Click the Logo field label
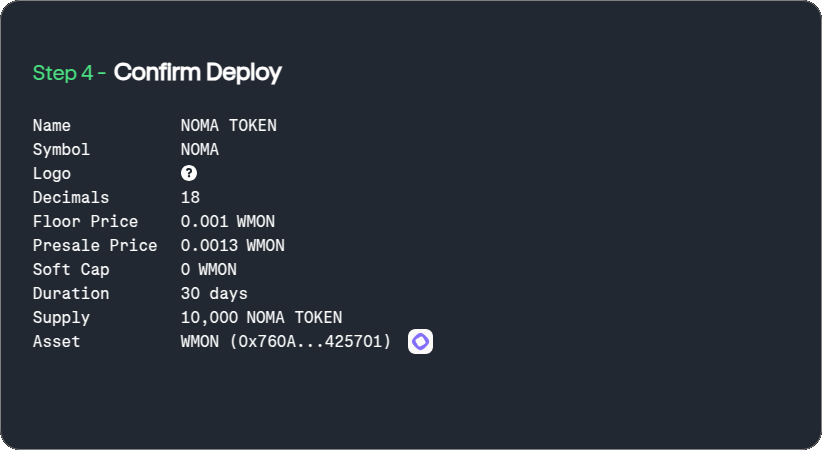Viewport: 822px width, 450px height. (x=51, y=174)
